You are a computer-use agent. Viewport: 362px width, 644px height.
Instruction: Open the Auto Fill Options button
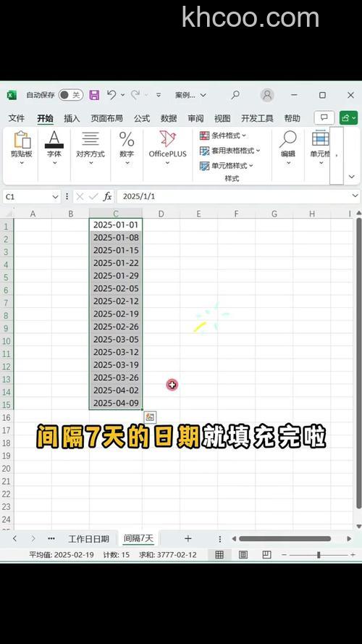(150, 417)
